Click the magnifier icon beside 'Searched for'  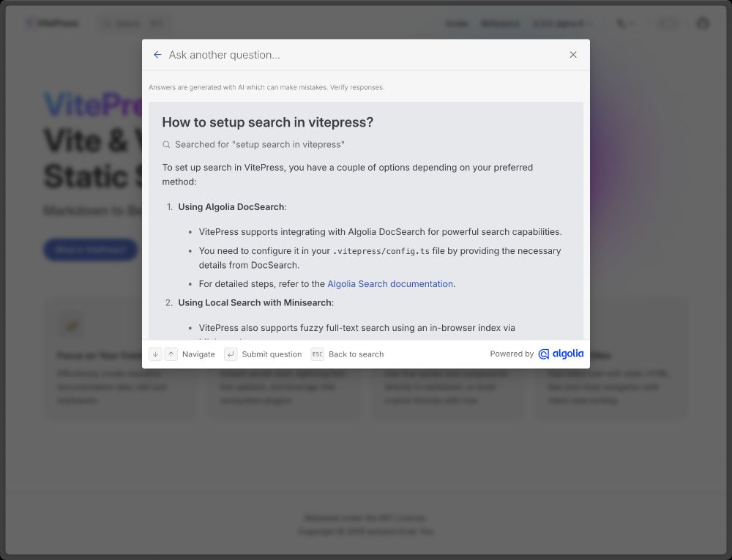click(165, 145)
